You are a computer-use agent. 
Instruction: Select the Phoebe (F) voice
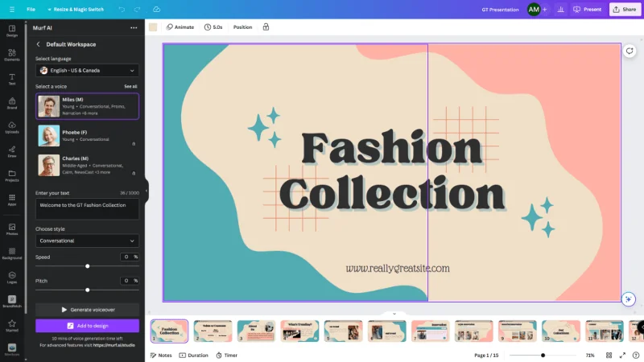point(87,136)
